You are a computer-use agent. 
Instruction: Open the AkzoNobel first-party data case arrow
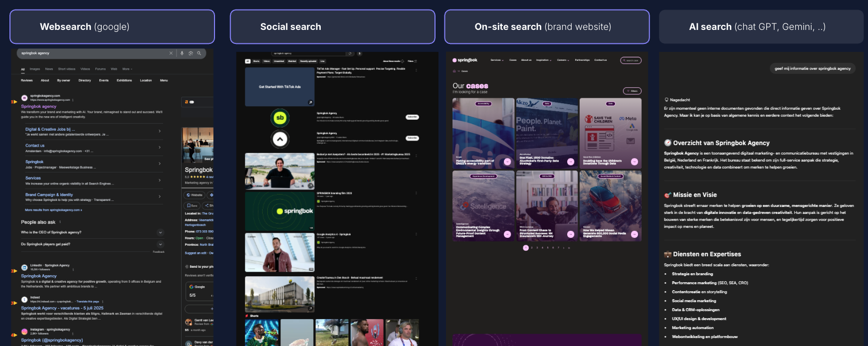point(571,162)
